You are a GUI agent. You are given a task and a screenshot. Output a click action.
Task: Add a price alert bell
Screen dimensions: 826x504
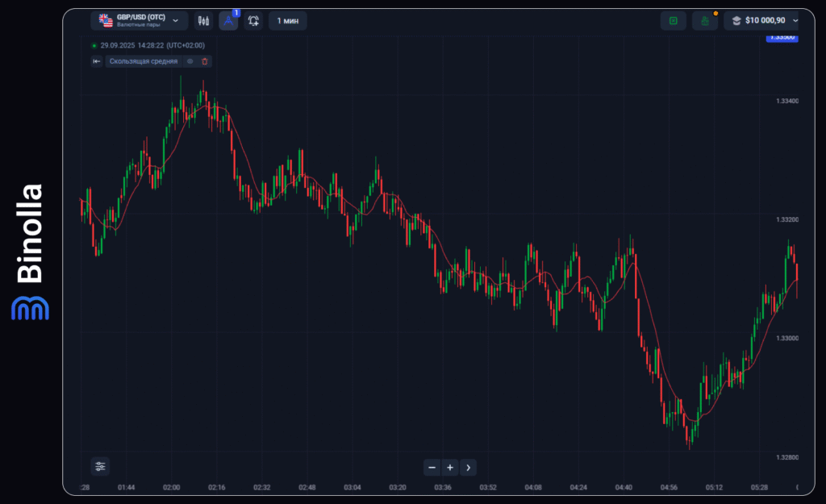pos(253,21)
